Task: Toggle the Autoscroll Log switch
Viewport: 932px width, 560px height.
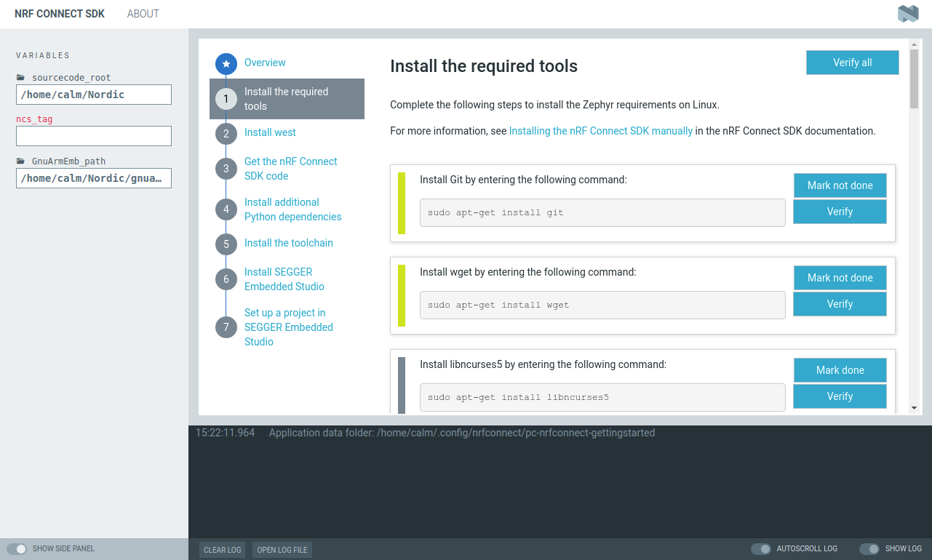Action: (x=761, y=549)
